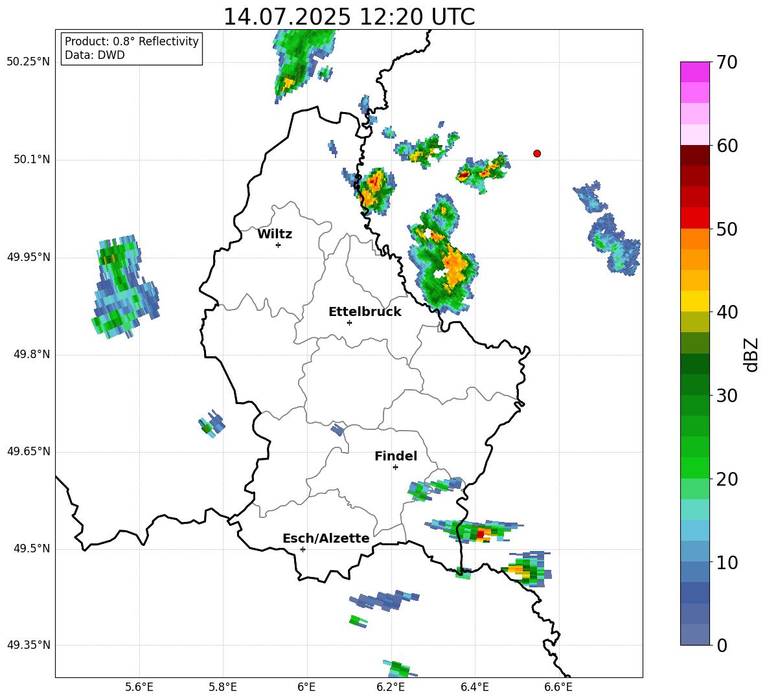Click the 49.5°N latitude tick label
767x700 pixels.
click(32, 548)
